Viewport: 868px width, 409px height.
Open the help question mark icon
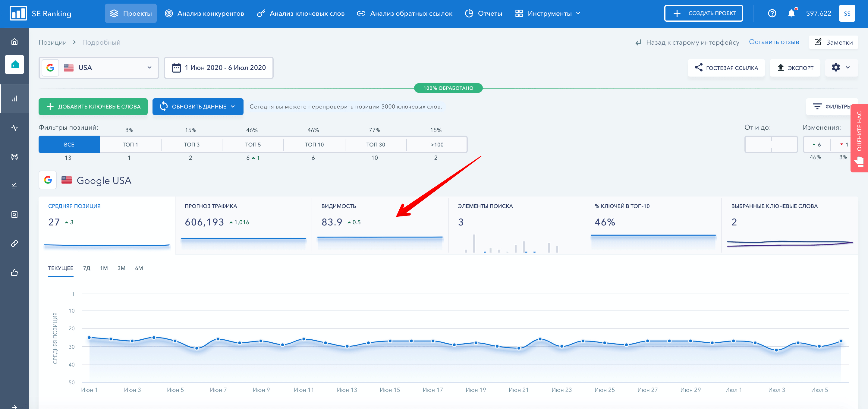click(x=772, y=14)
